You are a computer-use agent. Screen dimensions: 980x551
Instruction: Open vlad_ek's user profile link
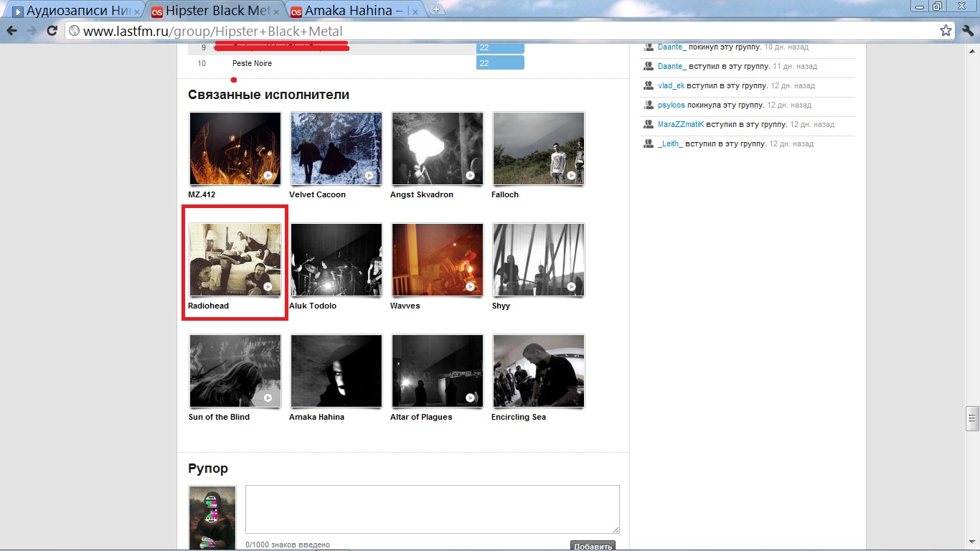click(x=671, y=85)
